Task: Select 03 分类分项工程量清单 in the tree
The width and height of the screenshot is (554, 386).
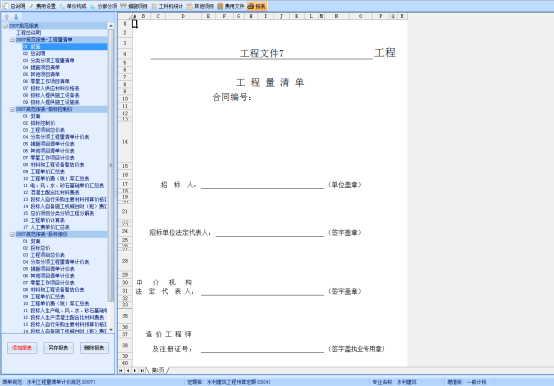Action: click(48, 60)
